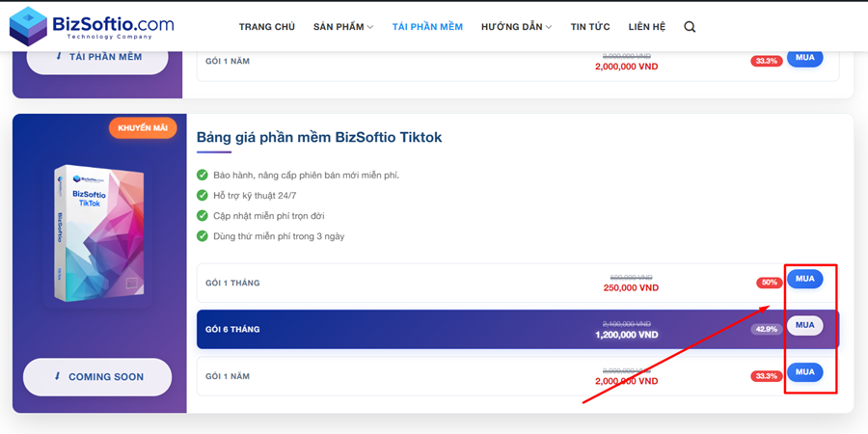Click MUA in the top Gói 1 Năm row
This screenshot has height=434, width=868.
click(x=805, y=58)
